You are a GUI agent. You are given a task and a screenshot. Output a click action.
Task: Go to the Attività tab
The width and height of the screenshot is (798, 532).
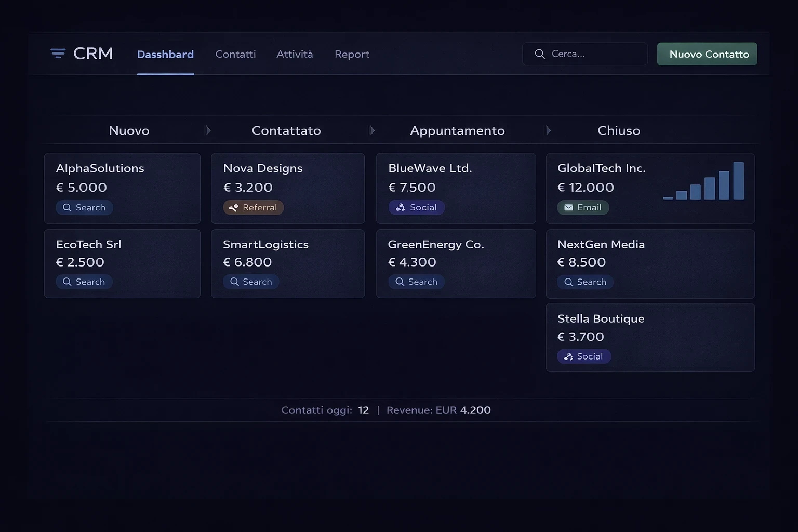[295, 54]
